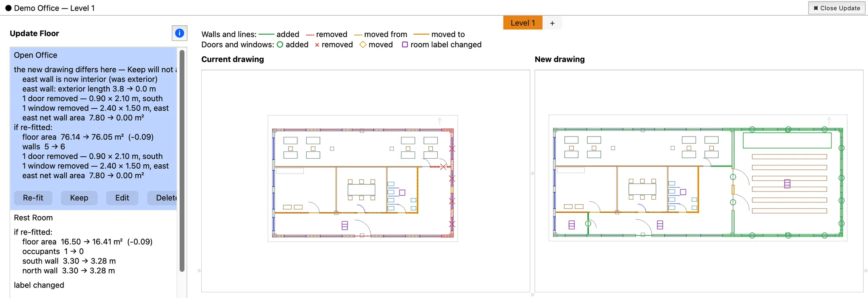Switch to the Level 1 tab
Image resolution: width=868 pixels, height=298 pixels.
(x=522, y=23)
